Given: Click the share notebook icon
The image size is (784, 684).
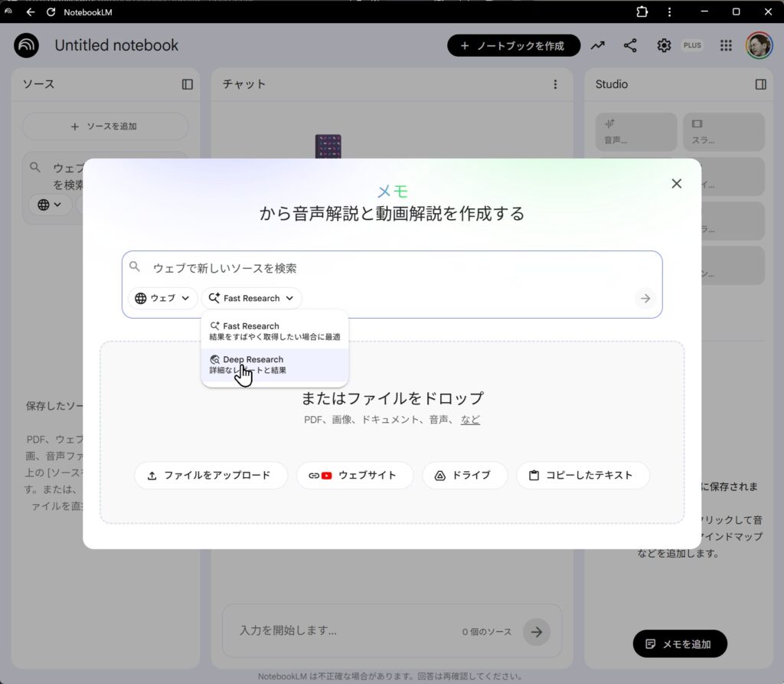Looking at the screenshot, I should pyautogui.click(x=630, y=45).
